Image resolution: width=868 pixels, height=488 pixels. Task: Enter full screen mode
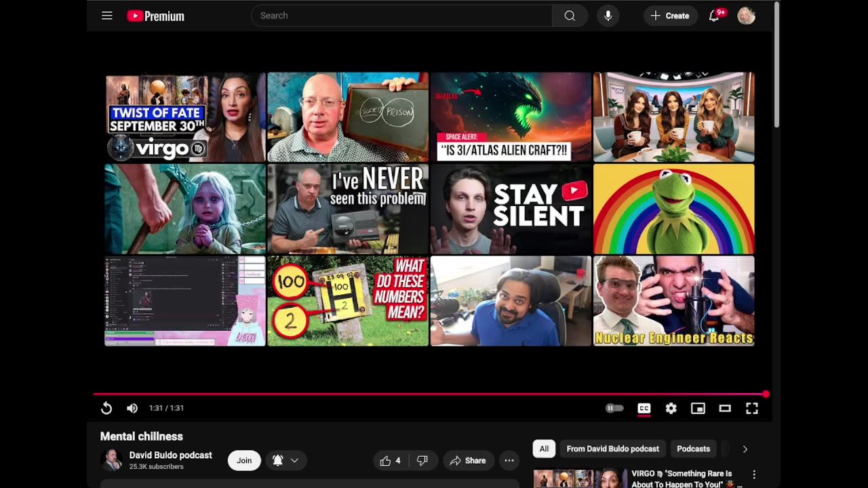[x=752, y=408]
